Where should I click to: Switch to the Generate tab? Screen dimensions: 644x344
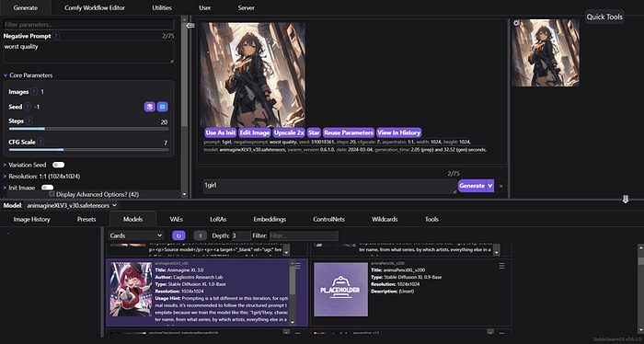coord(26,7)
